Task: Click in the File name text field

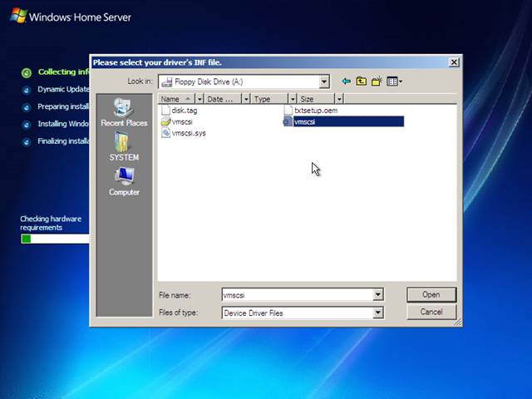Action: click(x=298, y=295)
